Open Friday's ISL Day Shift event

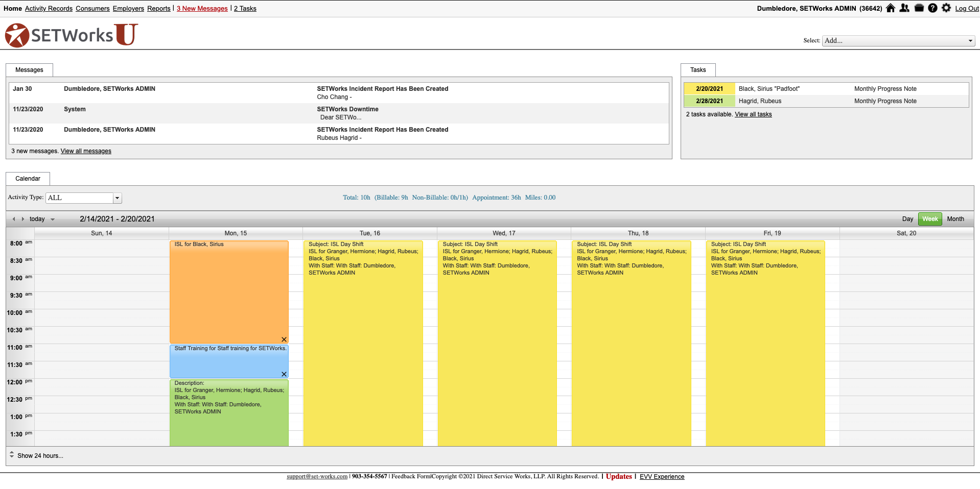click(x=765, y=343)
